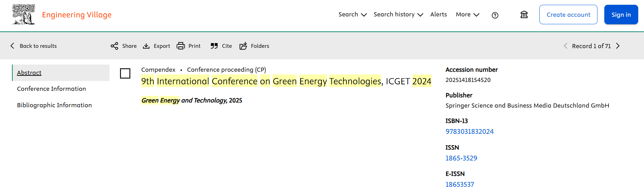Go back to results
Screen dimensions: 644x196
coord(34,46)
